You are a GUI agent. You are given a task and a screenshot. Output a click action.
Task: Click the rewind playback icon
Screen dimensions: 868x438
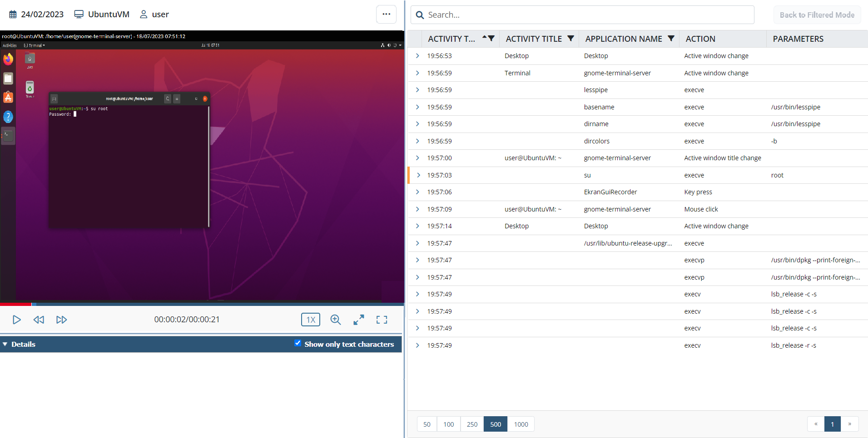pyautogui.click(x=39, y=320)
